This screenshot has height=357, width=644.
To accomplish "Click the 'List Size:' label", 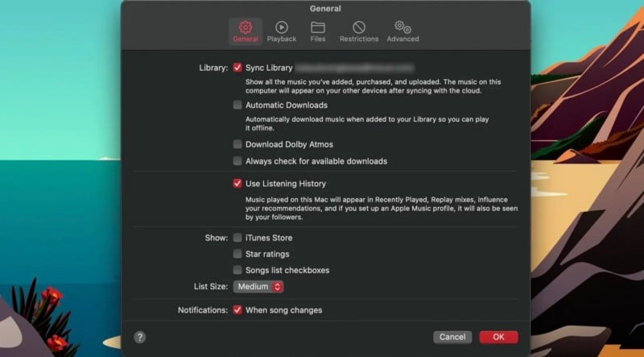I will click(211, 287).
